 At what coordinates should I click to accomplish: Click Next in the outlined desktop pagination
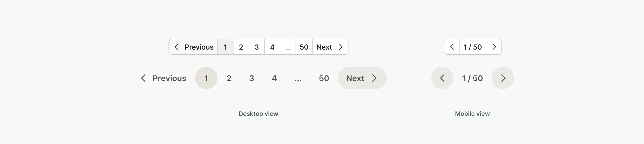330,47
